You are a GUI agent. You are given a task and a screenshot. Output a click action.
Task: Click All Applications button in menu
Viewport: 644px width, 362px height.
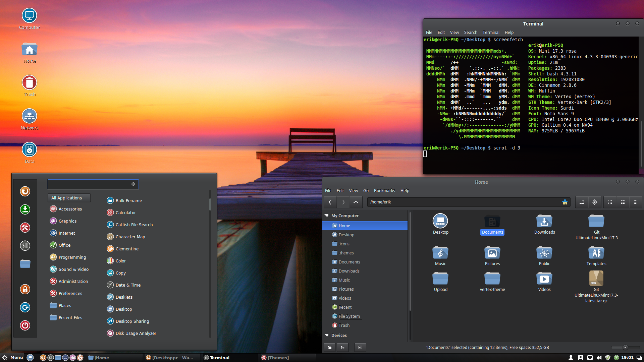pyautogui.click(x=67, y=197)
